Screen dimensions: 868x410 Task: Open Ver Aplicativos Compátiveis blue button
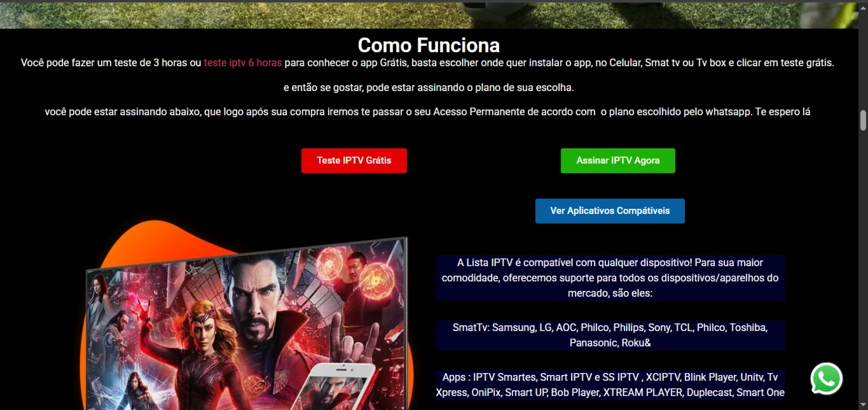[610, 211]
